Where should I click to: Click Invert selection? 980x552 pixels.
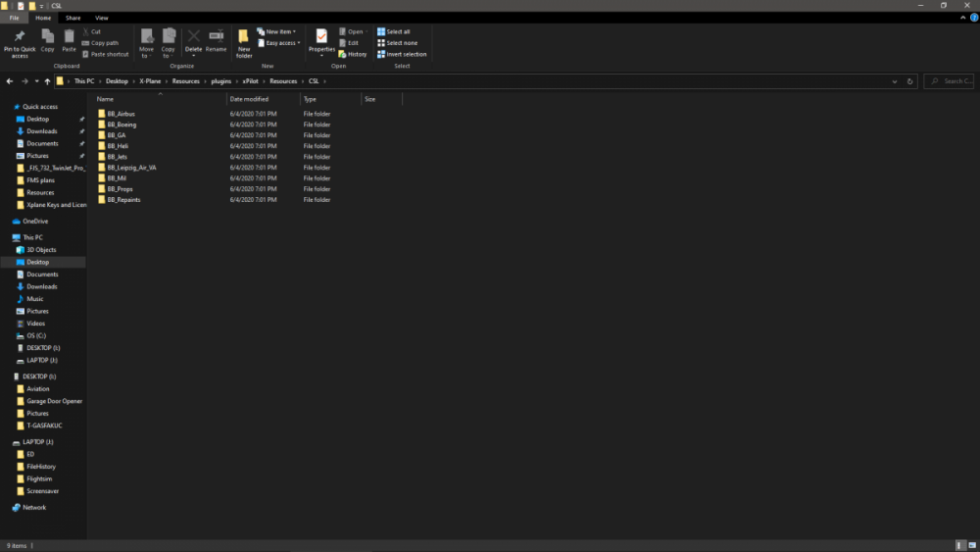click(402, 54)
